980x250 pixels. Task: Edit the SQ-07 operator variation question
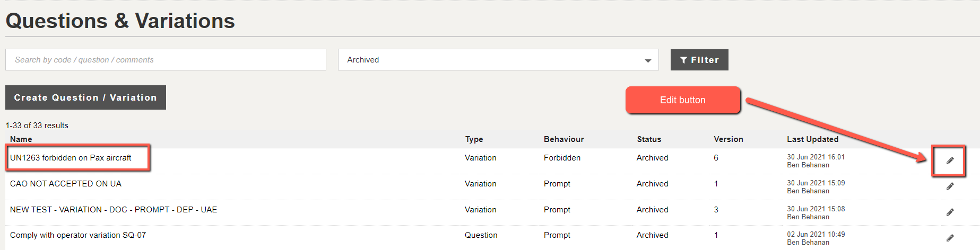click(950, 238)
